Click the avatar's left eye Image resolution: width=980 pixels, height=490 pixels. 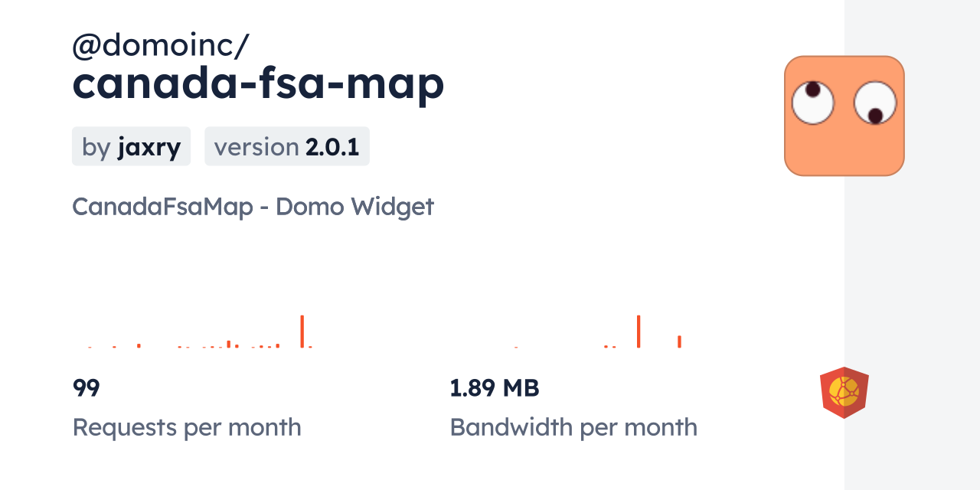pyautogui.click(x=812, y=103)
